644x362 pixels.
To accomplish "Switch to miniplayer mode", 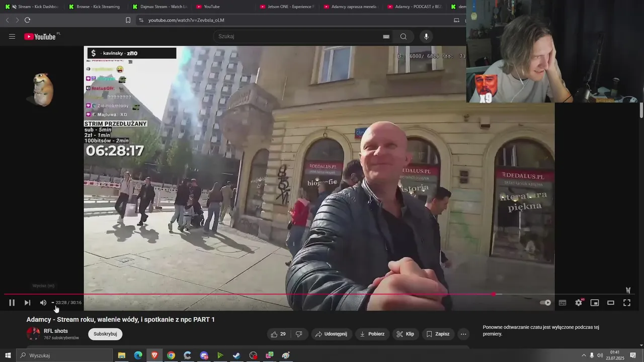I will 595,303.
